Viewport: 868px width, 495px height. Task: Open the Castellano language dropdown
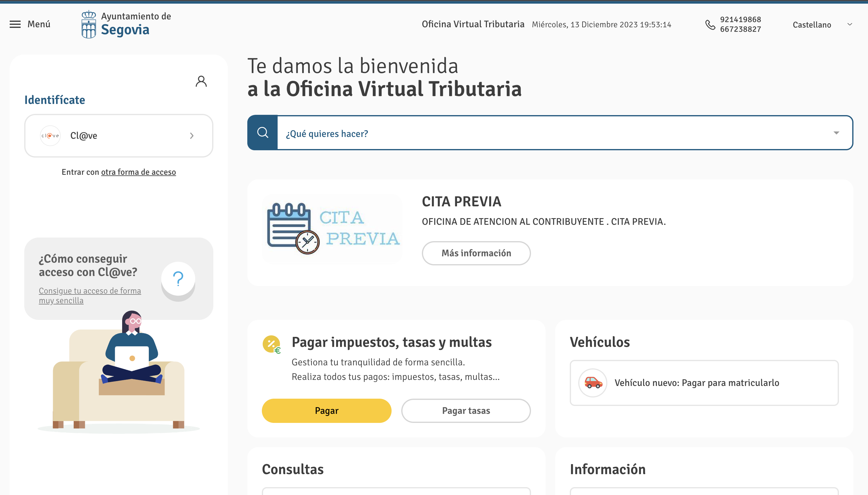[x=822, y=25]
